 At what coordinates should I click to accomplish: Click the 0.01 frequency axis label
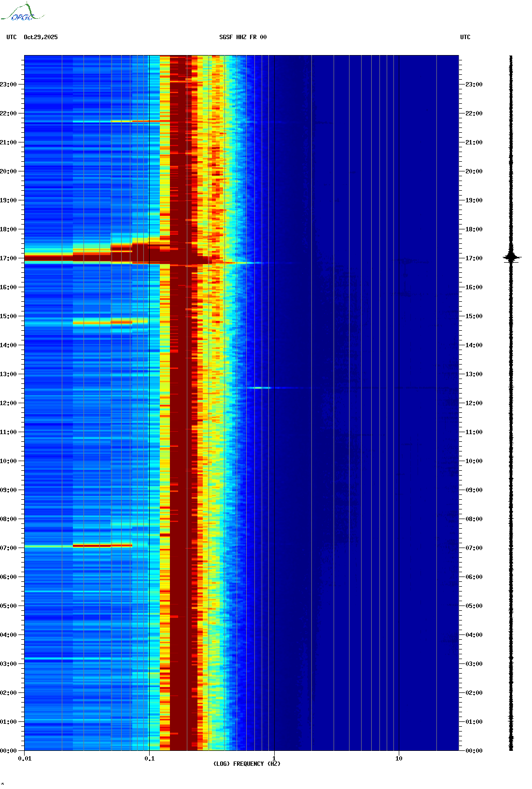point(25,759)
